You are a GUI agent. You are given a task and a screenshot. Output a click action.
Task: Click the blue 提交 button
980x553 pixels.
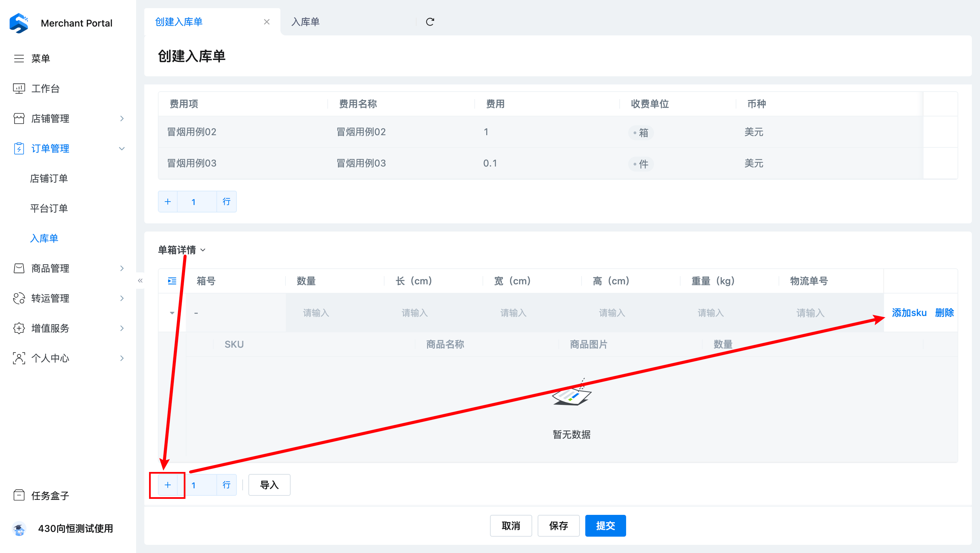coord(605,526)
